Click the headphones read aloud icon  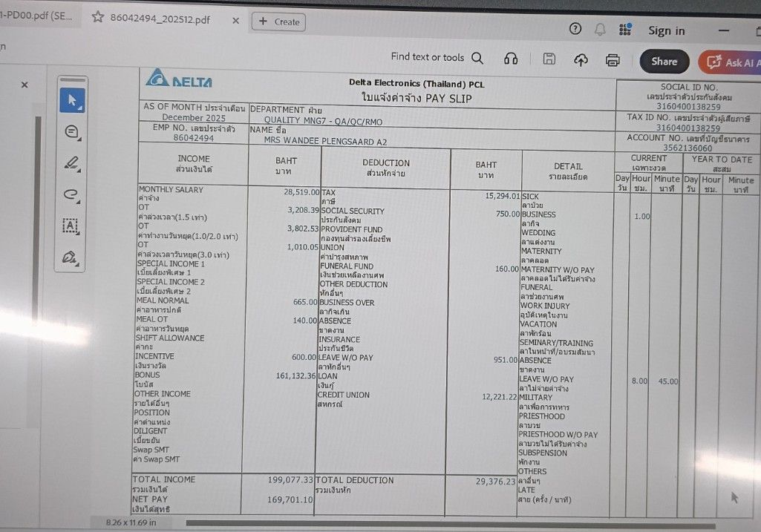pyautogui.click(x=511, y=59)
